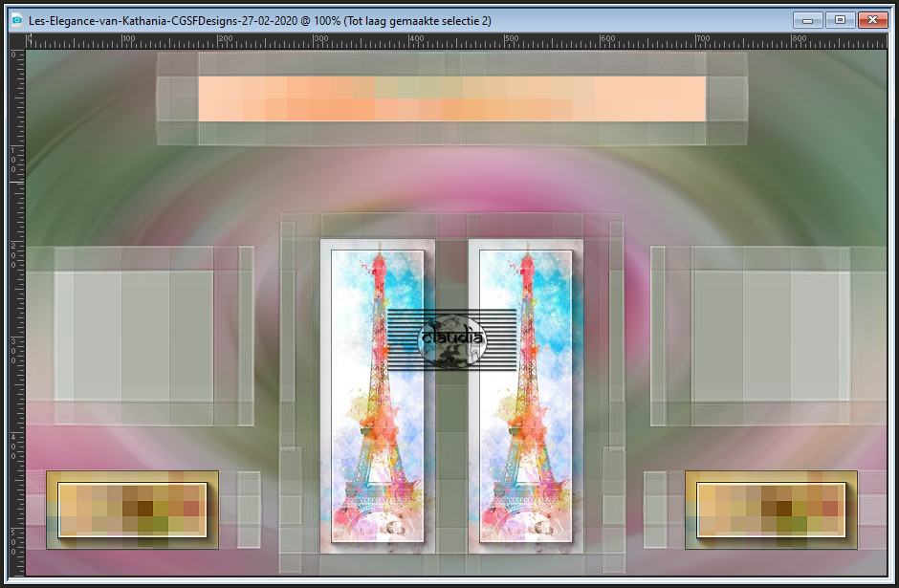Click the left Eiffel Tower picture
The image size is (899, 588).
click(x=377, y=396)
